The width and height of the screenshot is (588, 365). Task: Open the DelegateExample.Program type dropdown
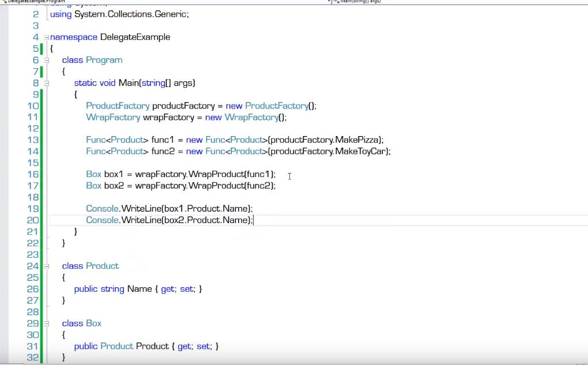pyautogui.click(x=167, y=2)
